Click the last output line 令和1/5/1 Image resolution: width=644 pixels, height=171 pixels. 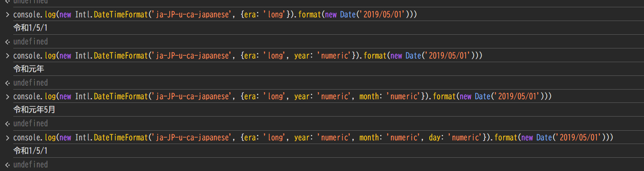pyautogui.click(x=30, y=151)
